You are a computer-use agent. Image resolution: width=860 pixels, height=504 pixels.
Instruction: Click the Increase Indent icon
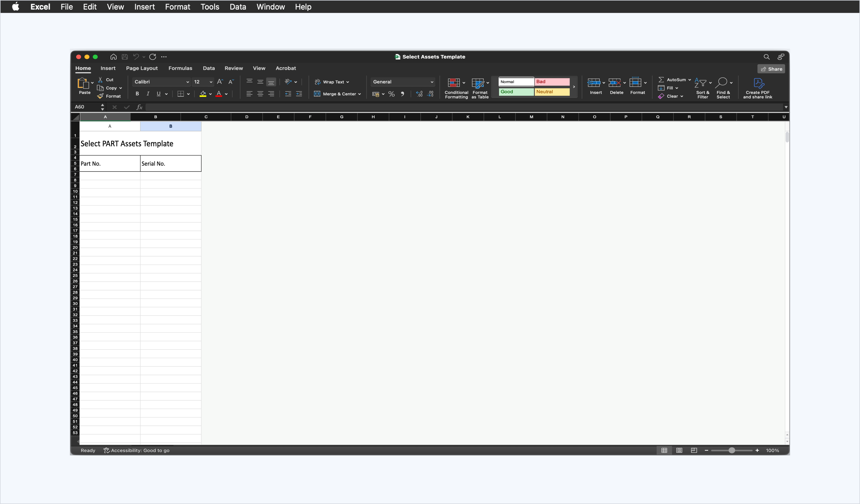pyautogui.click(x=299, y=94)
